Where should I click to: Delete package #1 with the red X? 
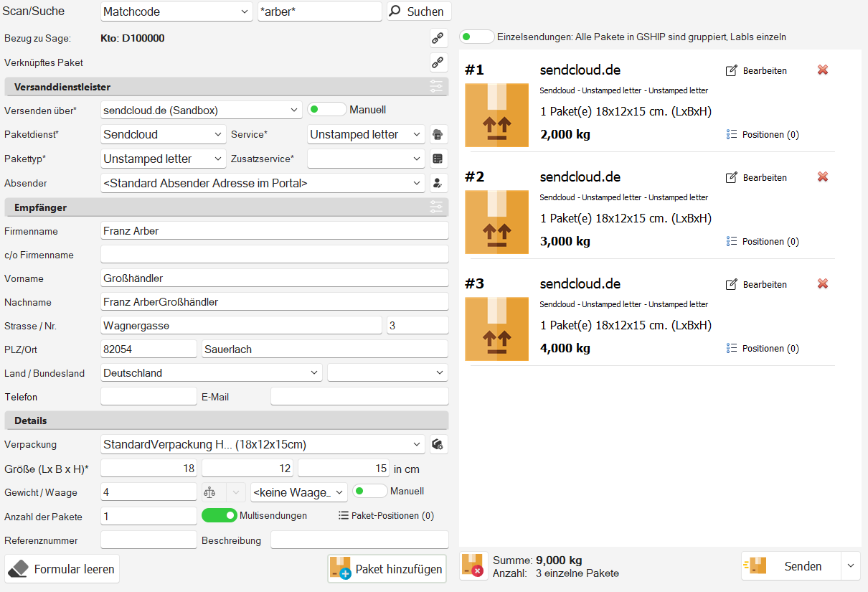(x=823, y=70)
